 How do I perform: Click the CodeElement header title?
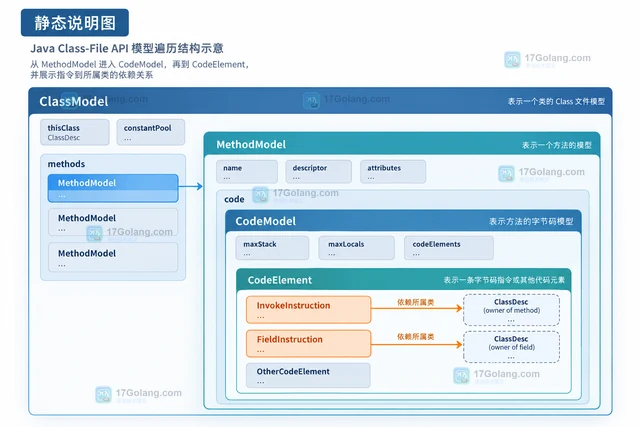tap(280, 280)
